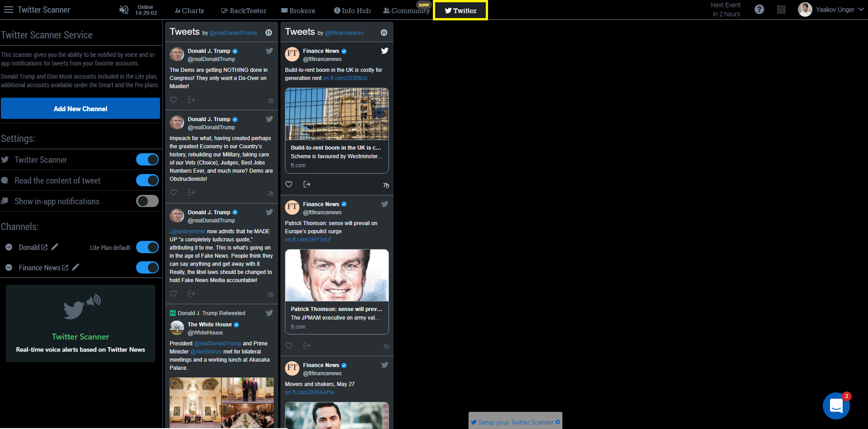Select the Twitter tab
Image resolution: width=868 pixels, height=429 pixels.
click(x=460, y=10)
